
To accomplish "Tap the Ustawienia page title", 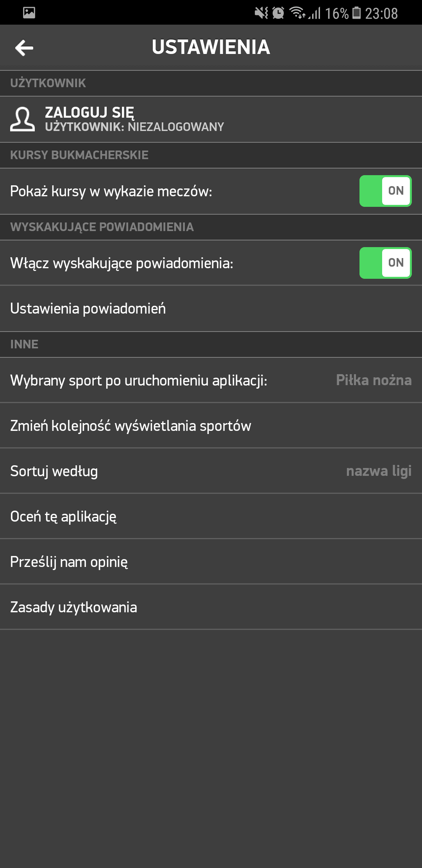I will click(211, 47).
